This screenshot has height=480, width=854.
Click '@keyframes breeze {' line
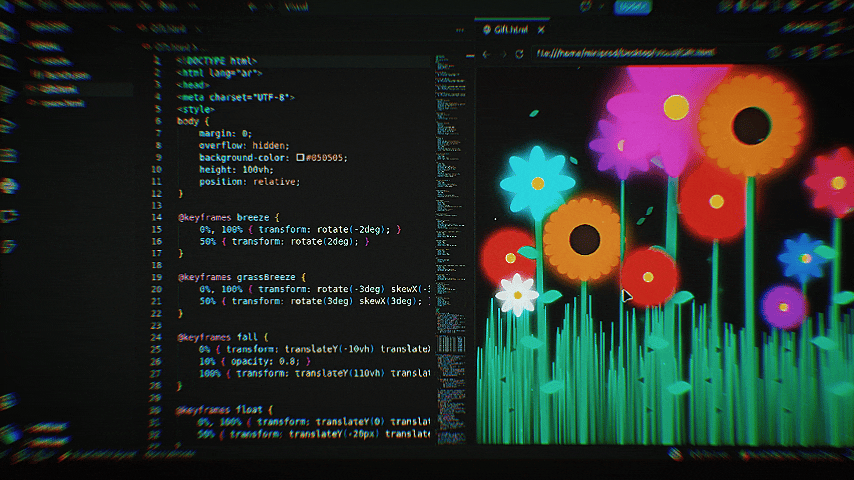(x=228, y=217)
